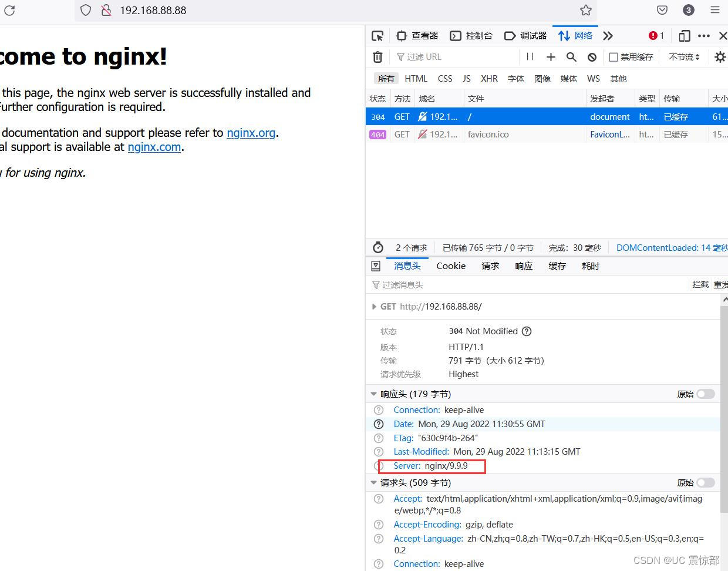Viewport: 728px width, 571px height.
Task: Switch to the 查看器 inspector tab
Action: click(417, 36)
